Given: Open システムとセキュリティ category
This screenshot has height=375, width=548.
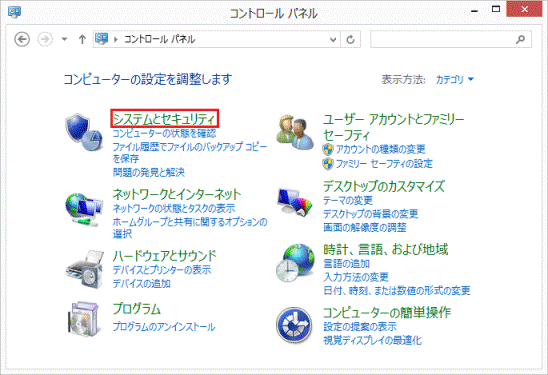Looking at the screenshot, I should (x=165, y=119).
